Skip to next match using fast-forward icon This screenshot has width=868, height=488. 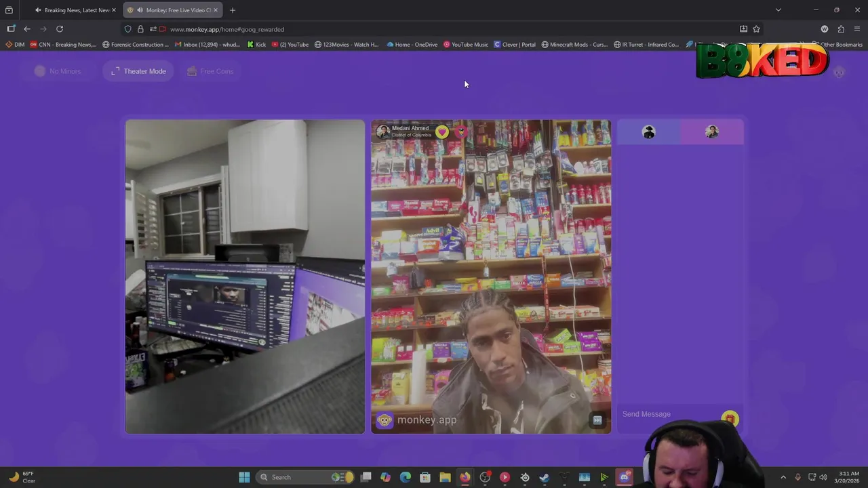coord(597,420)
